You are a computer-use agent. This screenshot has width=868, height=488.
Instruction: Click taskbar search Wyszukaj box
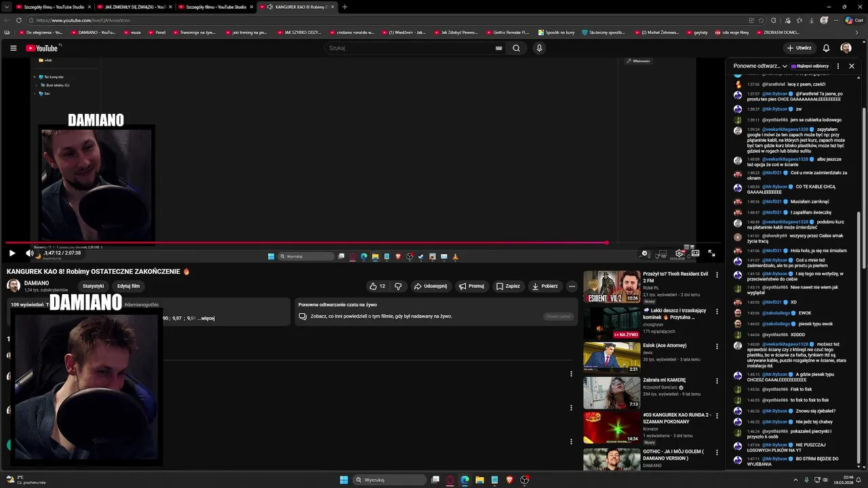click(390, 480)
